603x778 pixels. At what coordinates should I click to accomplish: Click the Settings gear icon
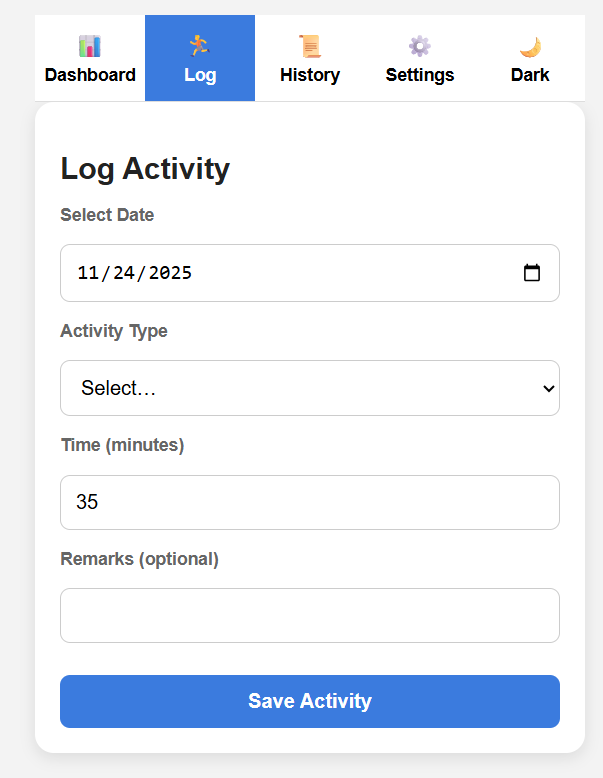(420, 46)
